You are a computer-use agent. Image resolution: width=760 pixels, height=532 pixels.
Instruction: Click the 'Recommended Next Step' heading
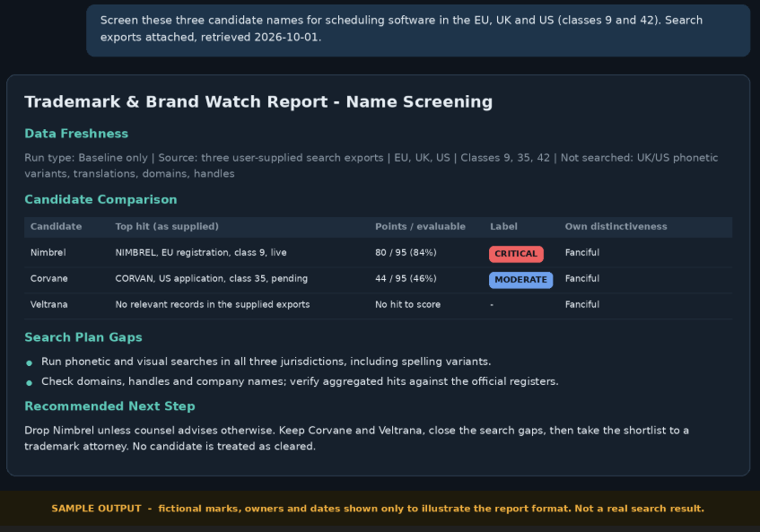(x=110, y=406)
